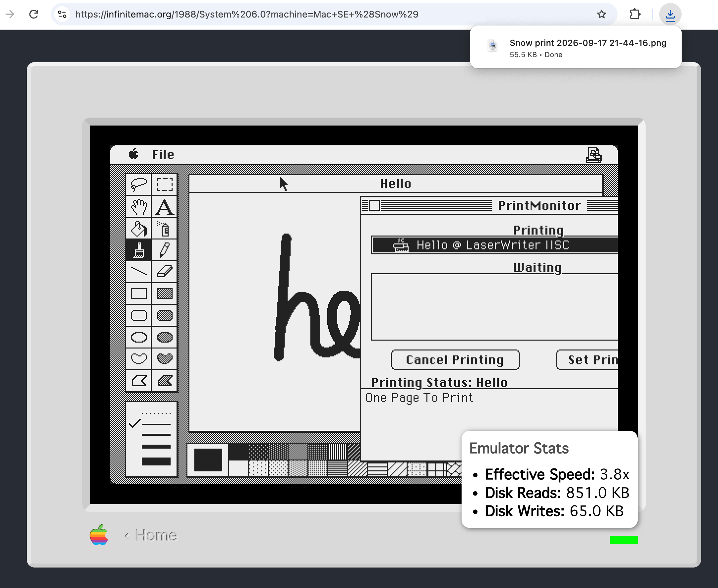Choose the window-pane grid pattern swatch
The image size is (718, 588).
pos(437,469)
